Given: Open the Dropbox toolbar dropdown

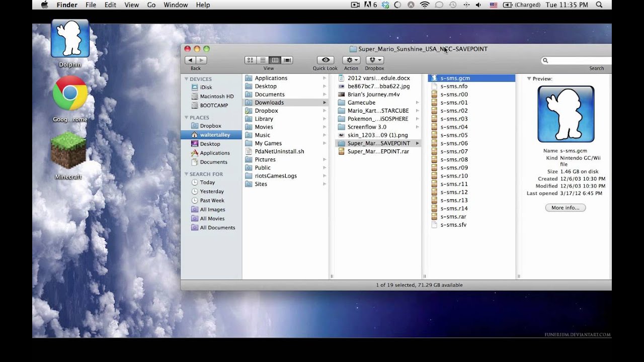Looking at the screenshot, I should pyautogui.click(x=374, y=60).
